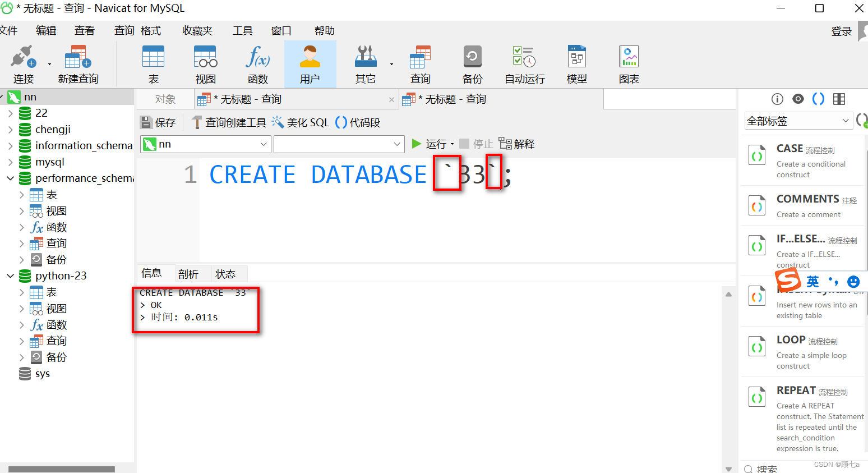Switch to the Objects (对象) tab
The image size is (868, 473).
pos(165,99)
